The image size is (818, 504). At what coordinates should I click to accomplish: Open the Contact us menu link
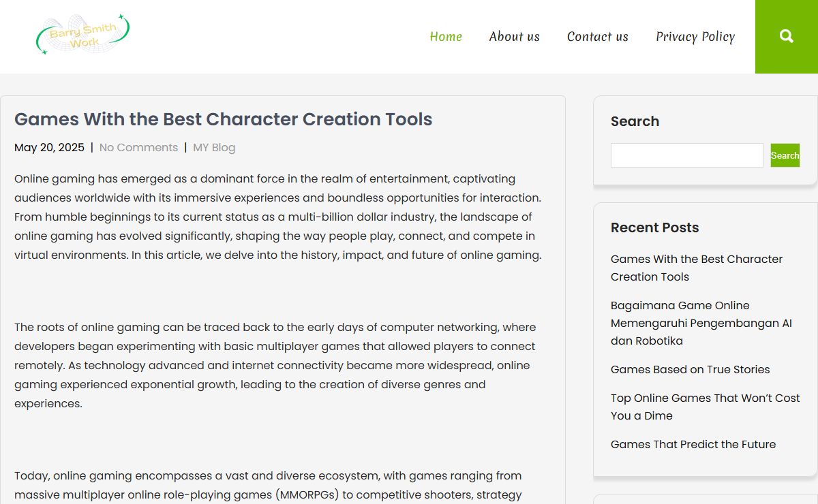tap(598, 37)
